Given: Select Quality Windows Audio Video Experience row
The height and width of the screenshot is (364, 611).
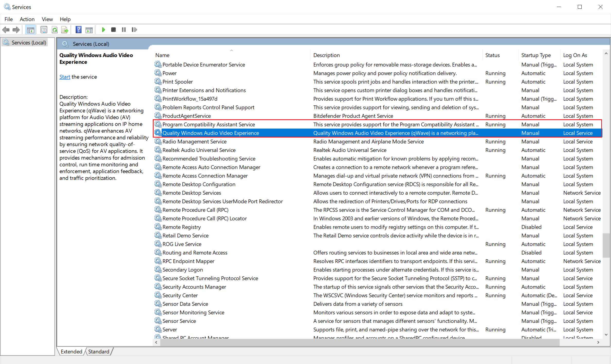Looking at the screenshot, I should [378, 133].
